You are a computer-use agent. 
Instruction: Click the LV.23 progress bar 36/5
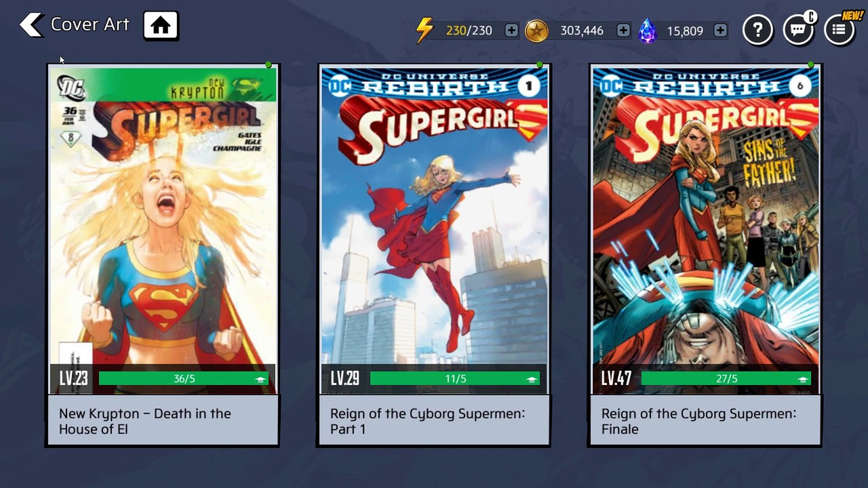pyautogui.click(x=183, y=379)
